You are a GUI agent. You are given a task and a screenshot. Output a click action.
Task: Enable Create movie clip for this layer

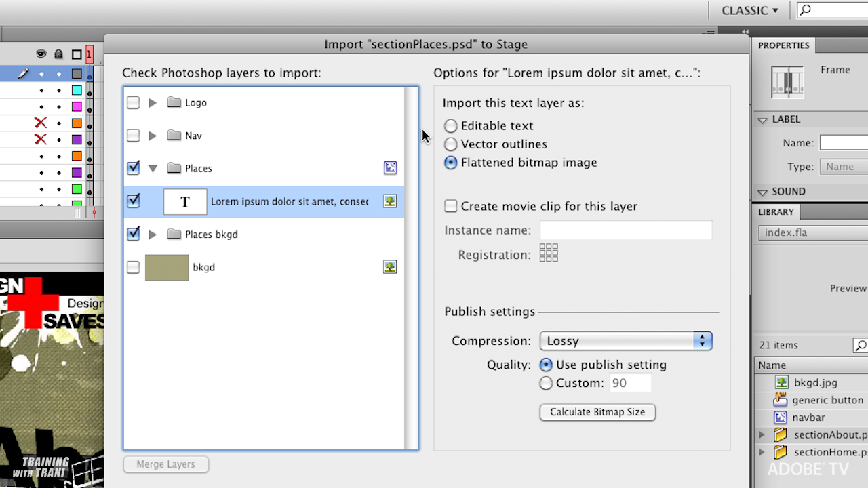[450, 206]
